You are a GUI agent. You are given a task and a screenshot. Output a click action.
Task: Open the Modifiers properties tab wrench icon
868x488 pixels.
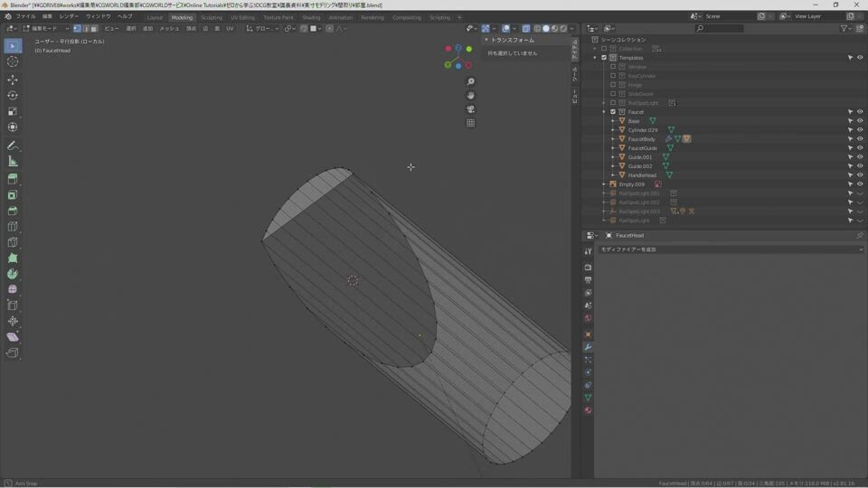[x=588, y=347]
